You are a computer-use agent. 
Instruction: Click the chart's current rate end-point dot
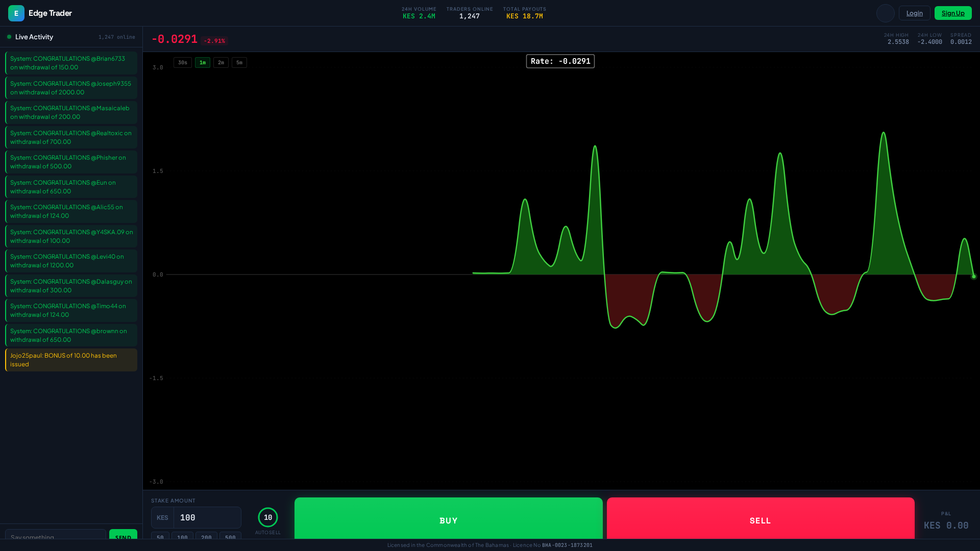point(974,277)
